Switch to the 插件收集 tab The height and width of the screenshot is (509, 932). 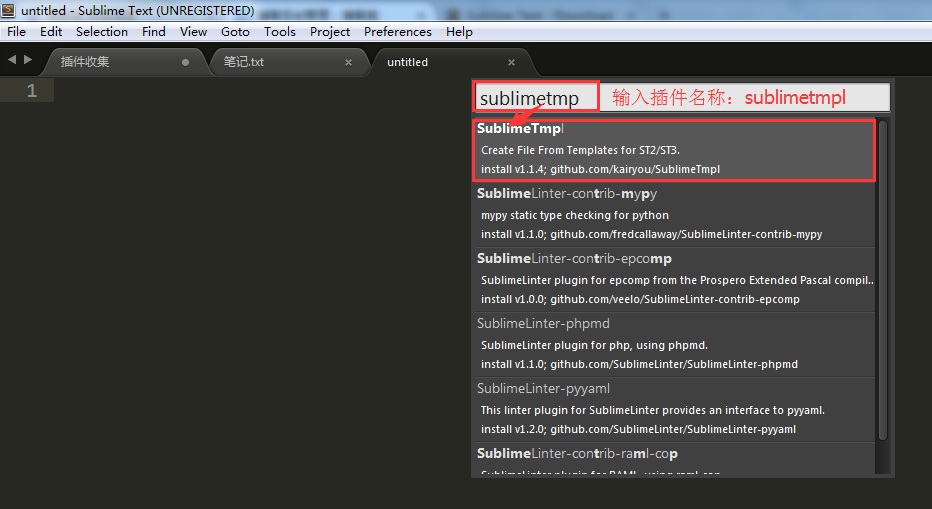(x=124, y=62)
